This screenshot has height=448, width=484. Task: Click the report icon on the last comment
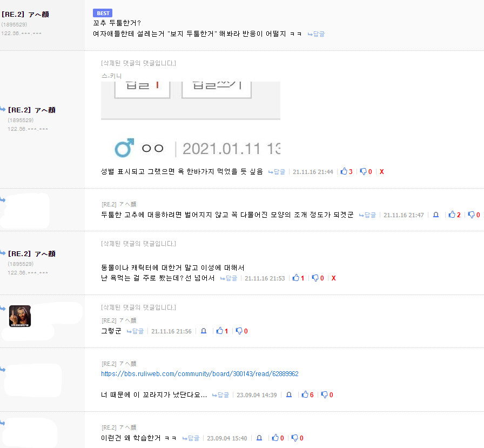(260, 438)
